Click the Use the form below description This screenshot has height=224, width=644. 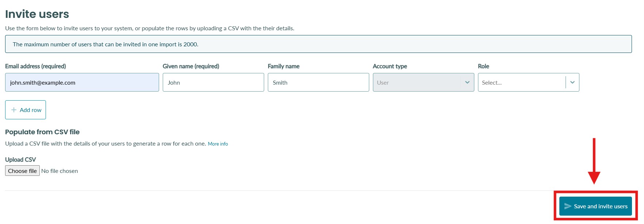150,28
